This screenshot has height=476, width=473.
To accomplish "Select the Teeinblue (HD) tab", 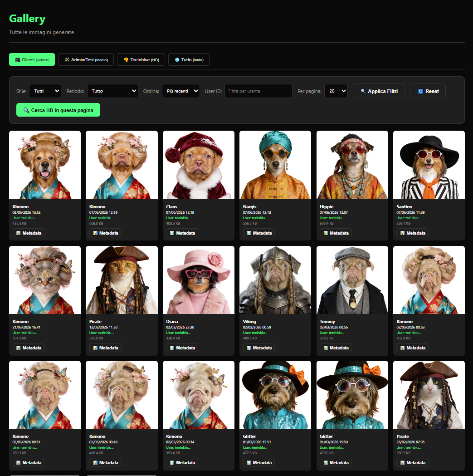I will (141, 59).
